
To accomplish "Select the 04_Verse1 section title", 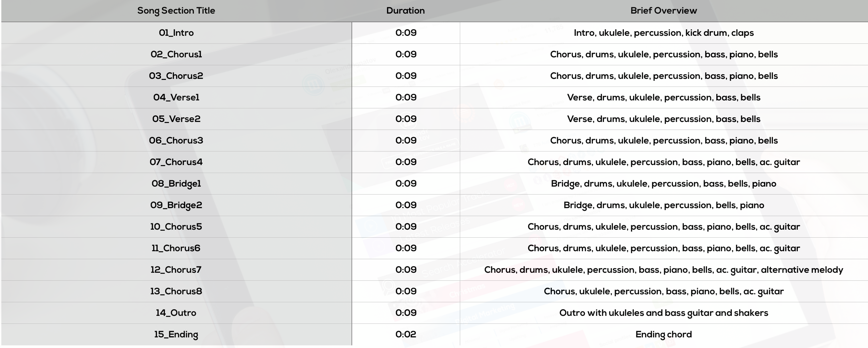I will coord(176,97).
